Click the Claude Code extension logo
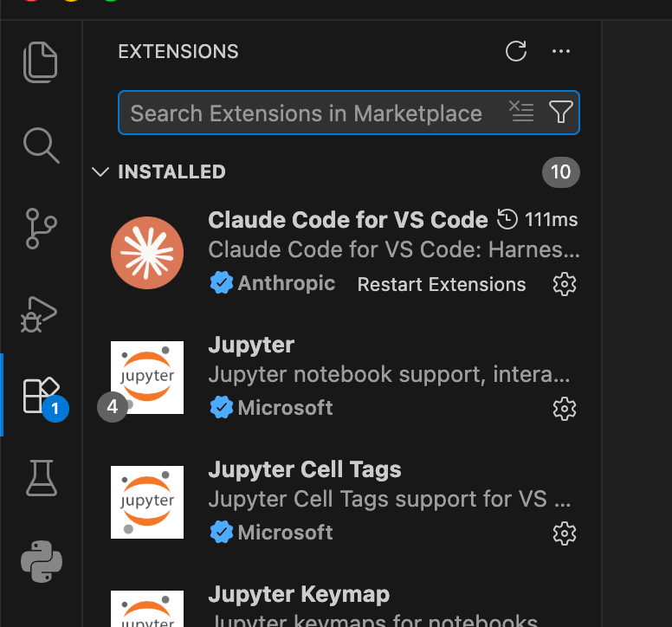Screen dimensions: 672x627 coord(147,253)
